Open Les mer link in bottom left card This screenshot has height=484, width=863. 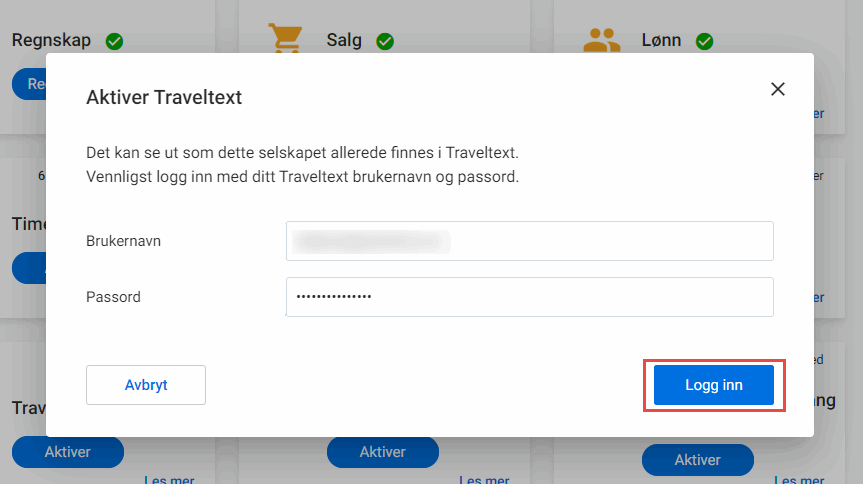click(170, 479)
